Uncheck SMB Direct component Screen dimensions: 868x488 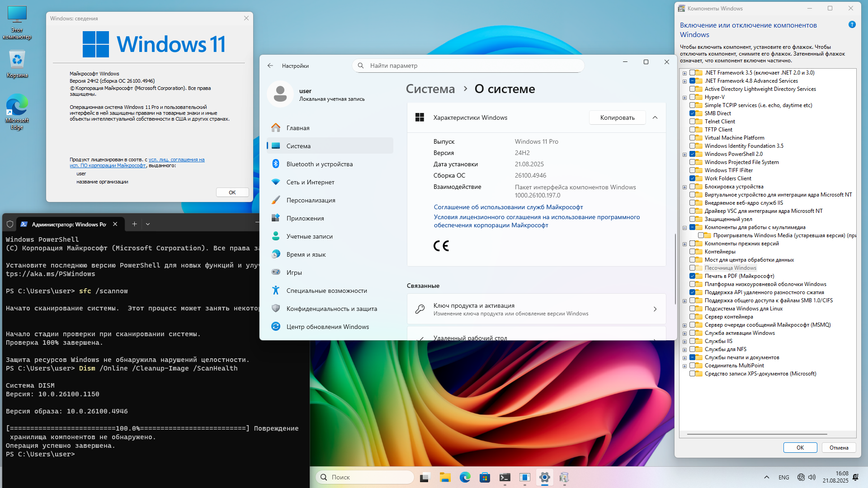[692, 113]
